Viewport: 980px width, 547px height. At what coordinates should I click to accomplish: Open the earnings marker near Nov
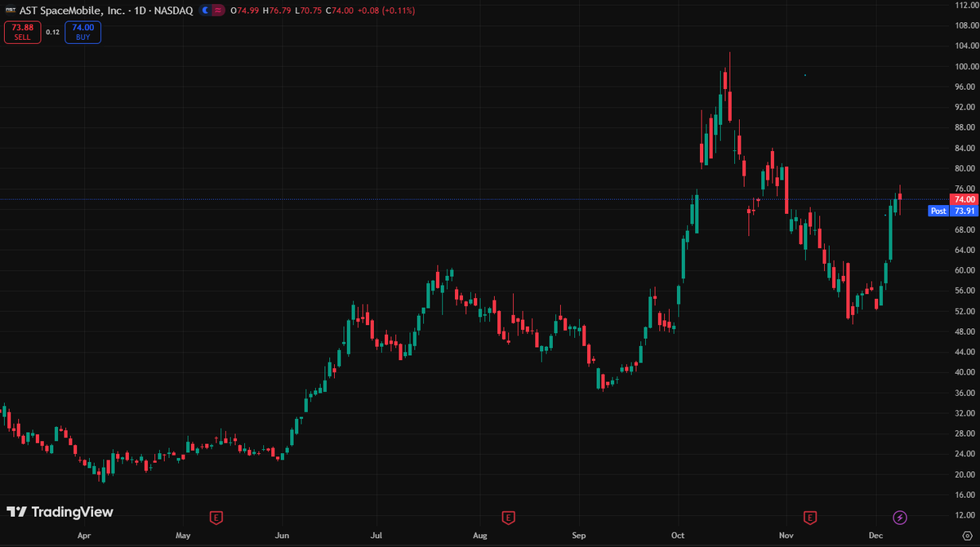click(x=809, y=517)
